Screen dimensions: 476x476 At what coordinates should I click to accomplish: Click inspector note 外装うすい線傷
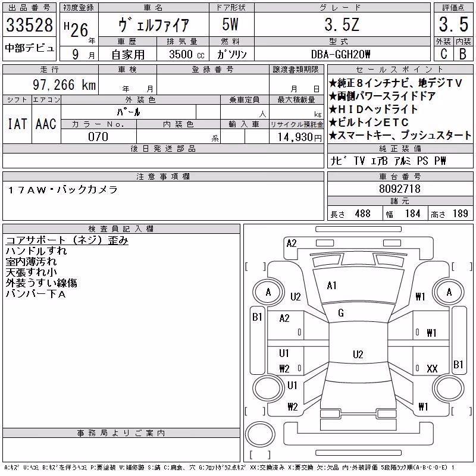[41, 283]
